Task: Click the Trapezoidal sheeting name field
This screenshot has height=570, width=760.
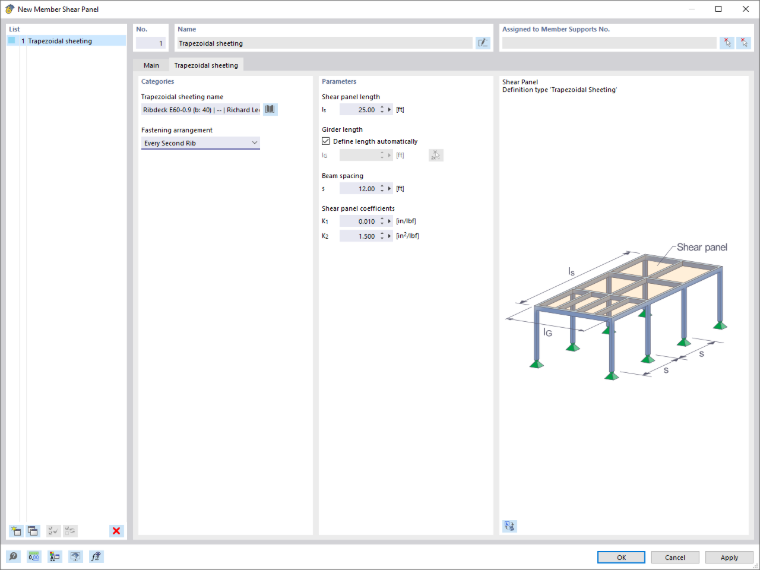Action: click(x=201, y=110)
